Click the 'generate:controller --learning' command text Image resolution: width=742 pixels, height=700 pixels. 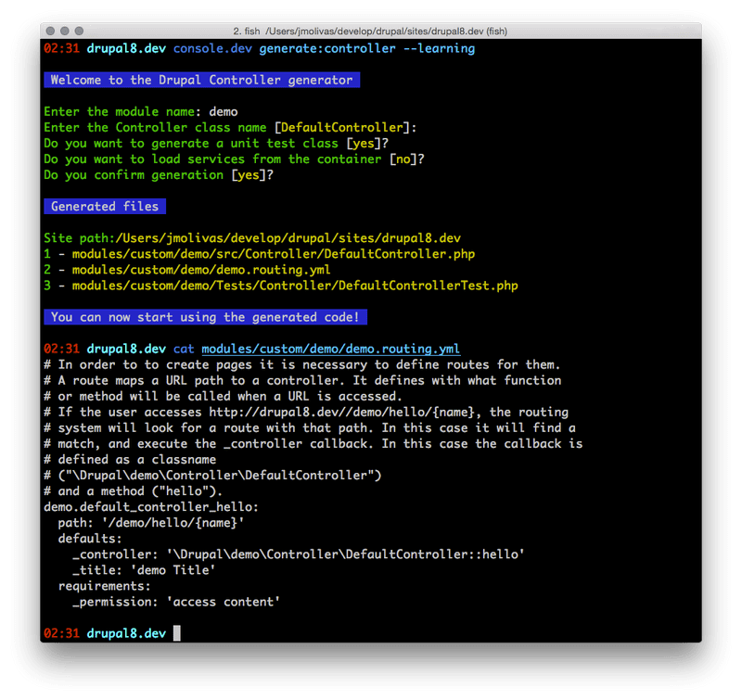click(366, 49)
